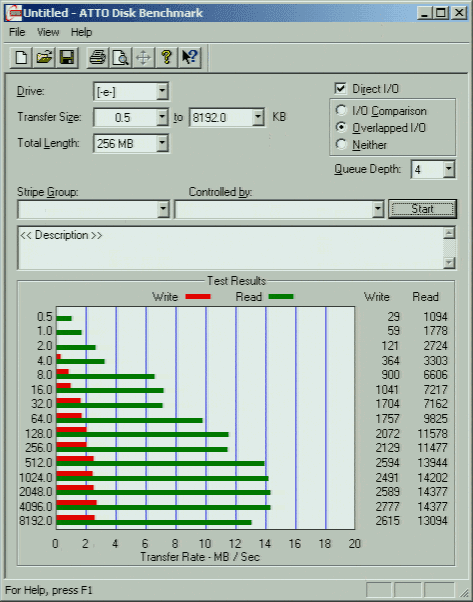Click the ATTO app icon in title bar
The height and width of the screenshot is (602, 473).
[14, 13]
